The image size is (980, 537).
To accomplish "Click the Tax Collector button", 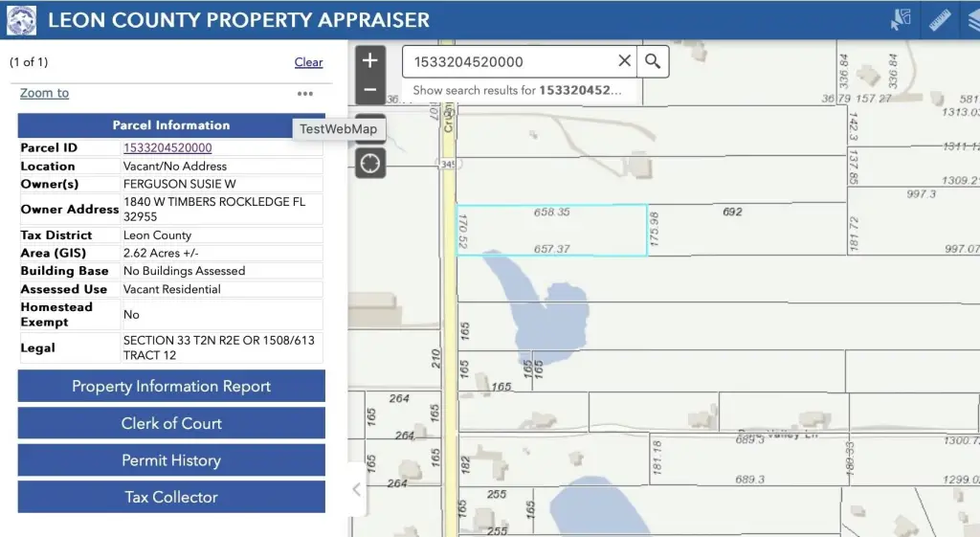I will click(x=171, y=497).
